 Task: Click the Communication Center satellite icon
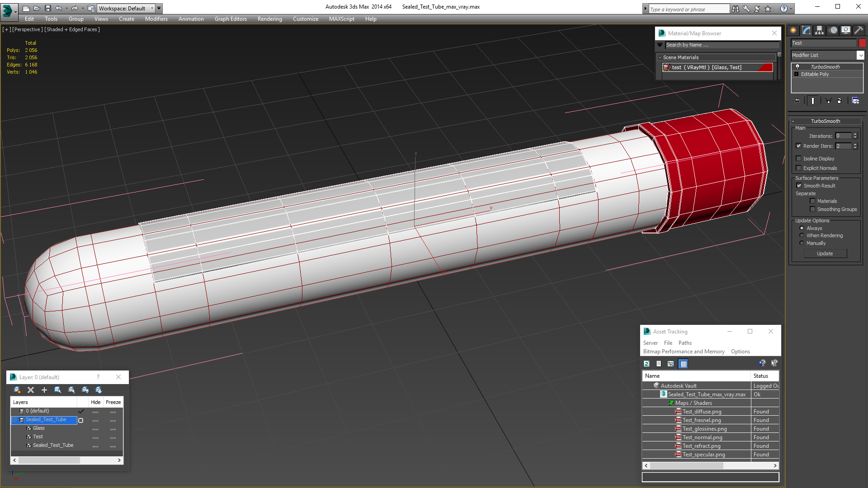click(757, 9)
